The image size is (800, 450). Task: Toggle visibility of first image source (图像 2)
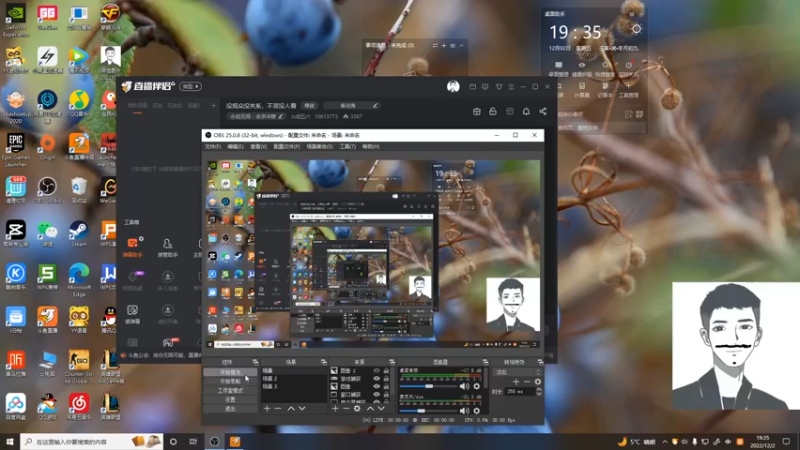pos(377,371)
